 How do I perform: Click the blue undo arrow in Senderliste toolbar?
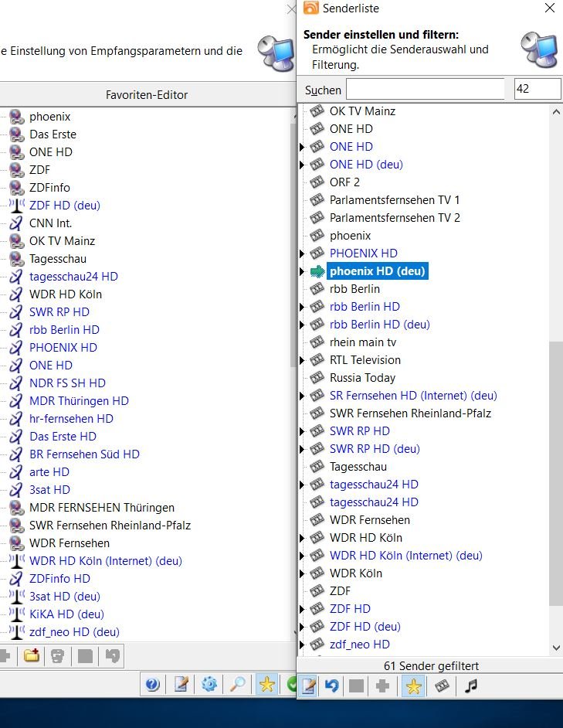tap(331, 686)
